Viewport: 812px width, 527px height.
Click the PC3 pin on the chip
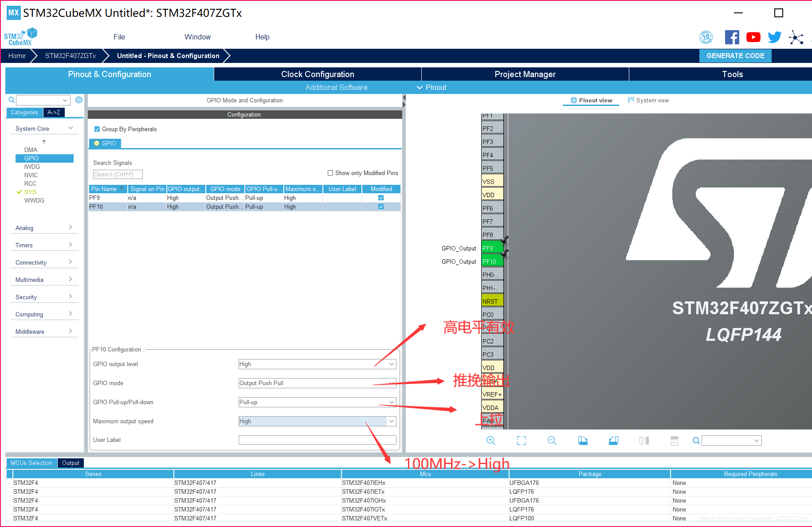pos(492,354)
